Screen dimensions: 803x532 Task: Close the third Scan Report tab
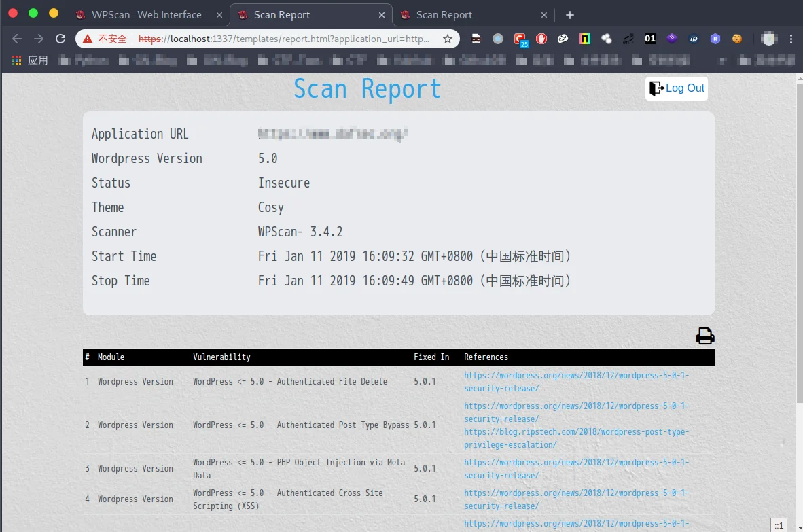point(544,16)
